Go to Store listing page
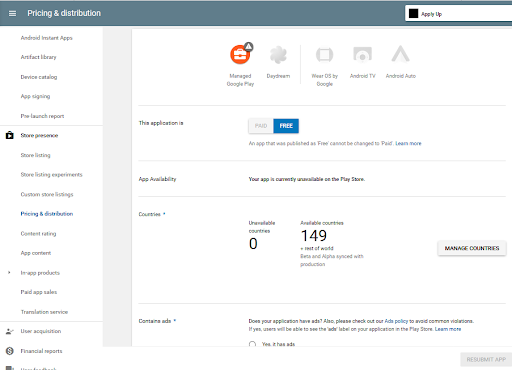512x370 pixels. (x=35, y=155)
